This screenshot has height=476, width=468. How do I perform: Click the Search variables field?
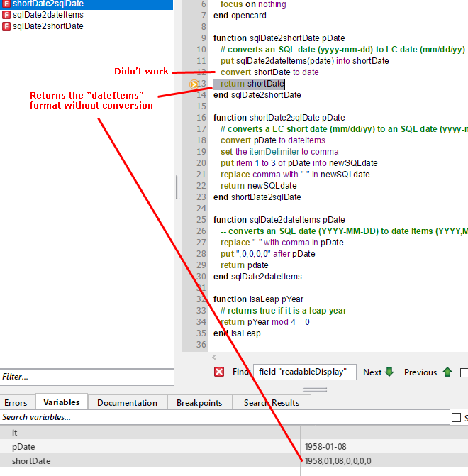[x=225, y=417]
